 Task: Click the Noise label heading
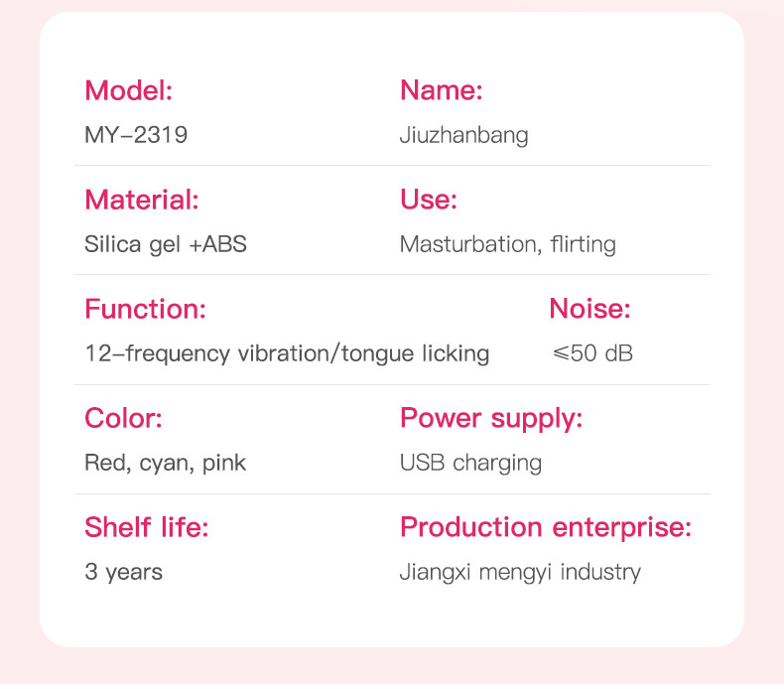click(x=589, y=309)
